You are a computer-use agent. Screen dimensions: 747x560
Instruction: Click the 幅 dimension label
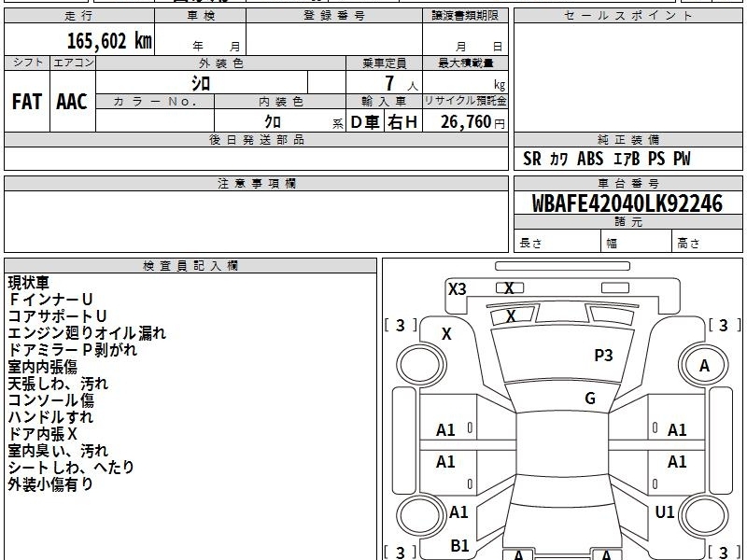coord(612,244)
